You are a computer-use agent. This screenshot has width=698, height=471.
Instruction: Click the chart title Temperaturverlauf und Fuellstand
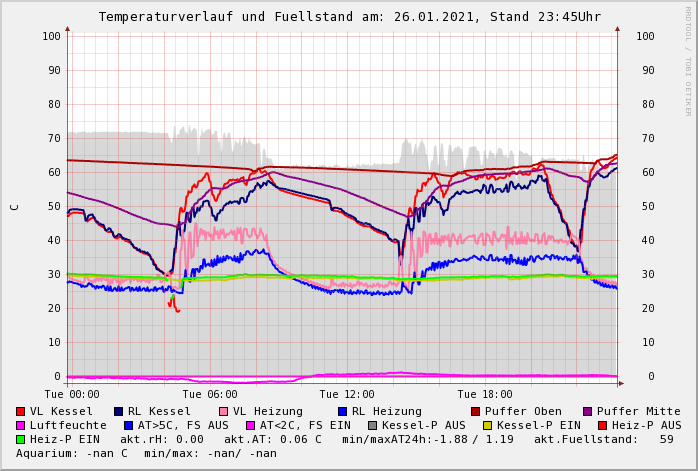[350, 17]
